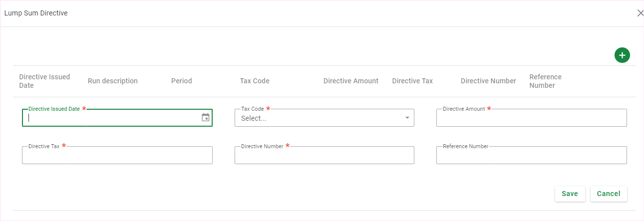
Task: Open the calendar date picker icon
Action: (206, 118)
